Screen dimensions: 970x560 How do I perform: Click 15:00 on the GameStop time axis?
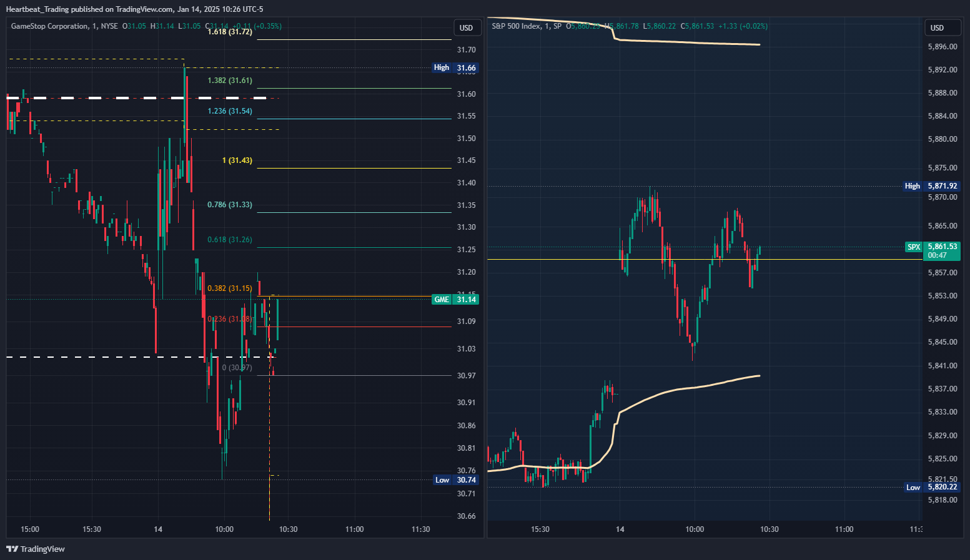tap(30, 529)
